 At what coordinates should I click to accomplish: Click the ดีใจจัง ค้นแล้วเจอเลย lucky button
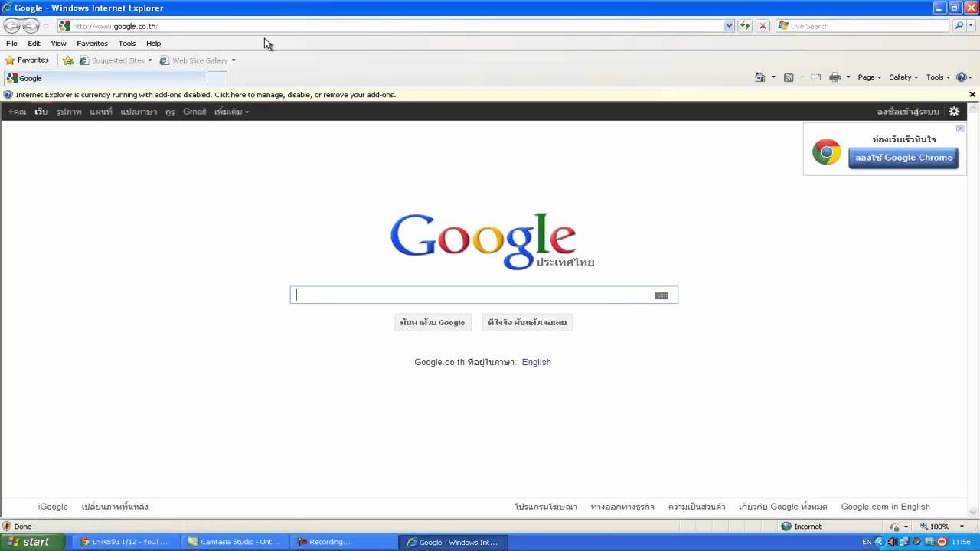tap(528, 322)
